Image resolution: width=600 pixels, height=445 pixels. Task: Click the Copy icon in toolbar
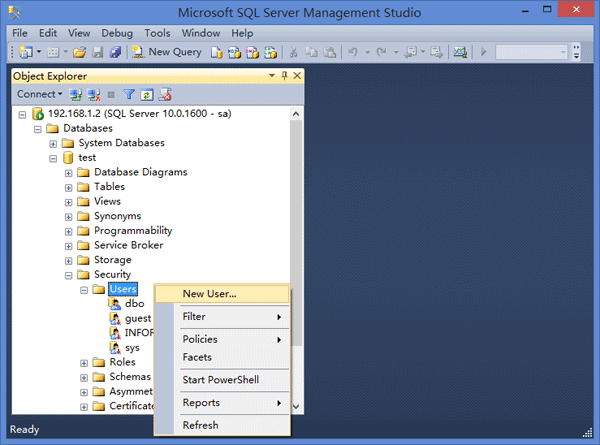pos(311,52)
